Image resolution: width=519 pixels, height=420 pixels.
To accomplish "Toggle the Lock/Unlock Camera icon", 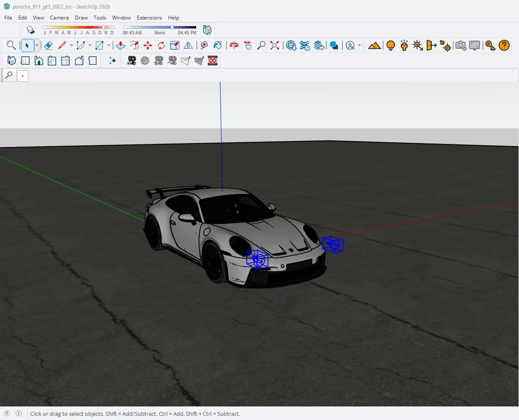I will click(x=159, y=61).
